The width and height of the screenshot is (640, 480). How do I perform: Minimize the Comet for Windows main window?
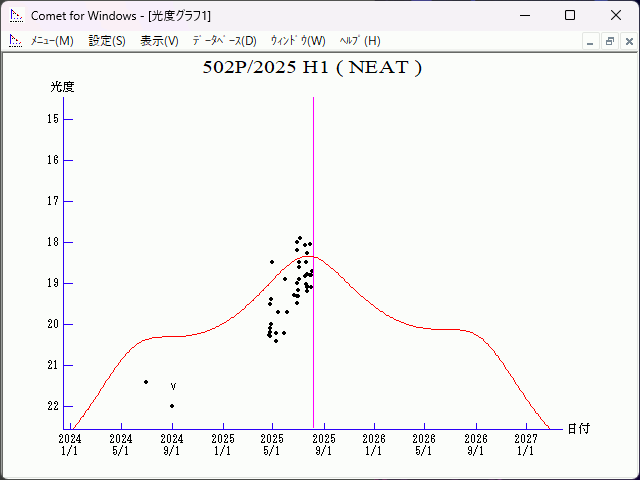tap(524, 15)
